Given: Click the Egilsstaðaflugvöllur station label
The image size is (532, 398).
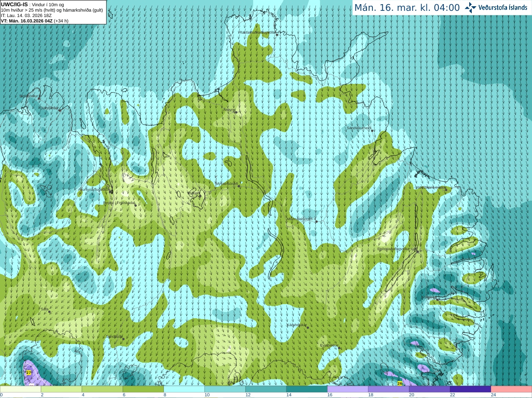Looking at the screenshot, I should click(x=397, y=249).
